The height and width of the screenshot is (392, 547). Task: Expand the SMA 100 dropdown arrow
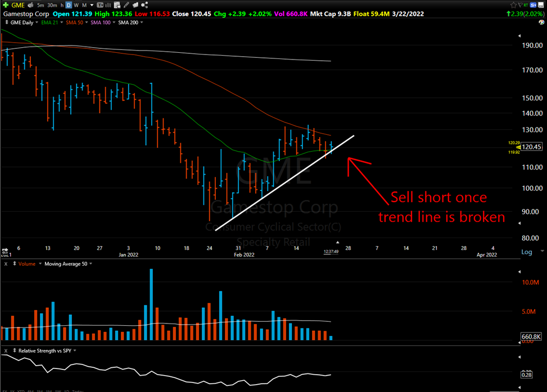click(x=114, y=22)
